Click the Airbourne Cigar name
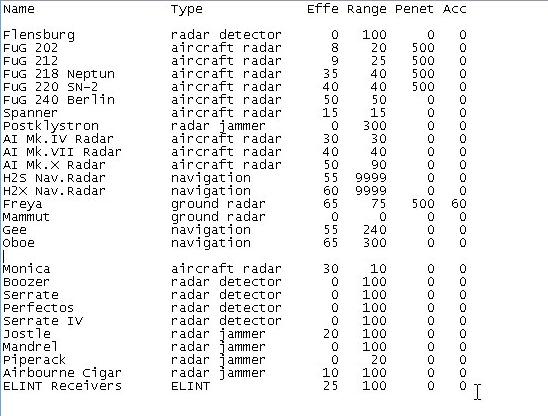Image resolution: width=548 pixels, height=416 pixels. 62,373
